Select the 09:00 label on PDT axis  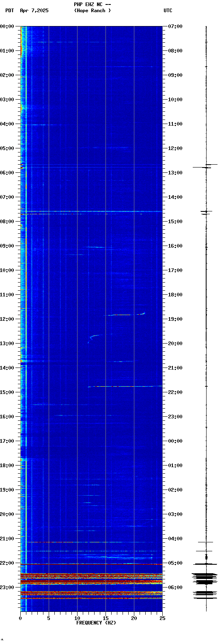pos(7,246)
